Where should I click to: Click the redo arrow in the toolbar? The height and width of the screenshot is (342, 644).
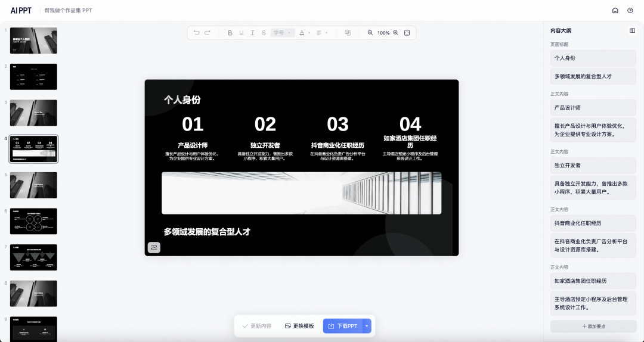pos(208,33)
